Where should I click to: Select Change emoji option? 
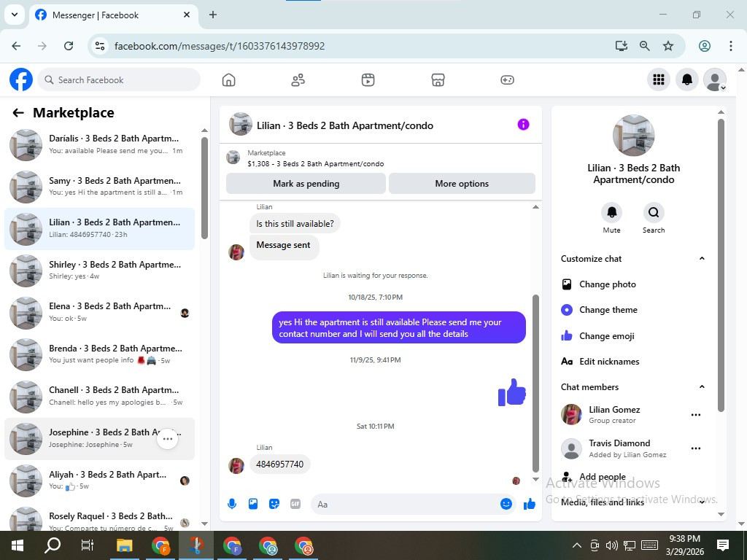click(632, 335)
